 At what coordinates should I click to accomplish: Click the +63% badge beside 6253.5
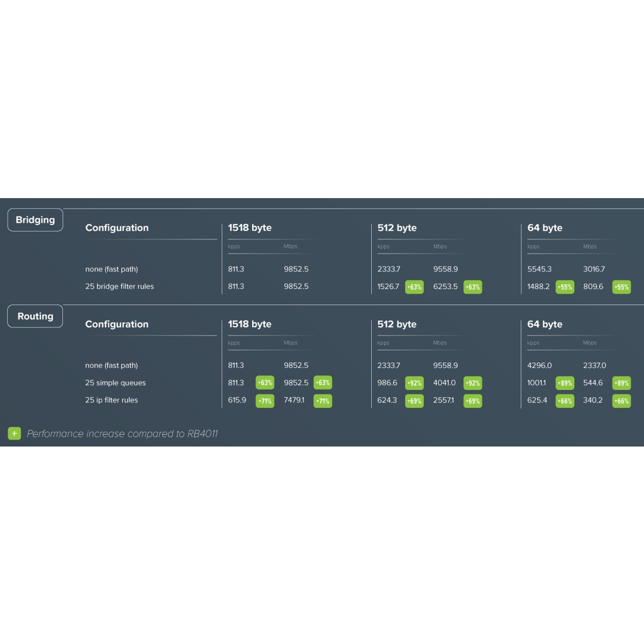click(472, 287)
